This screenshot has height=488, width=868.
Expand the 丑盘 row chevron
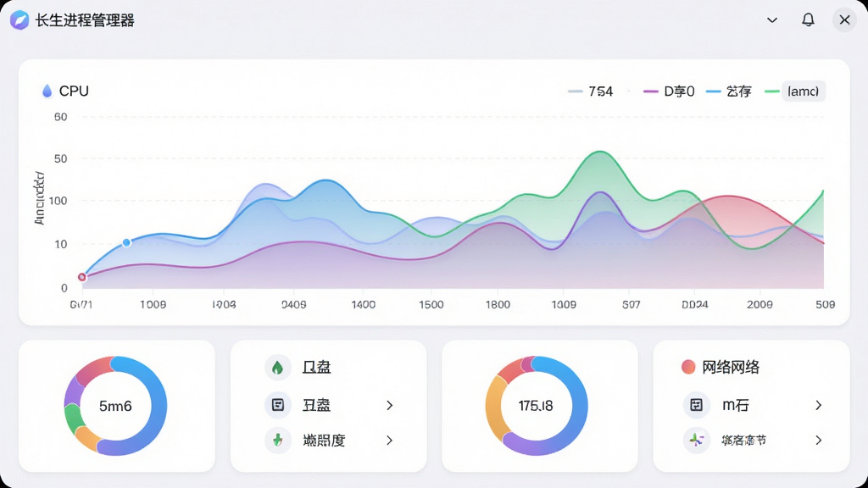click(x=390, y=405)
